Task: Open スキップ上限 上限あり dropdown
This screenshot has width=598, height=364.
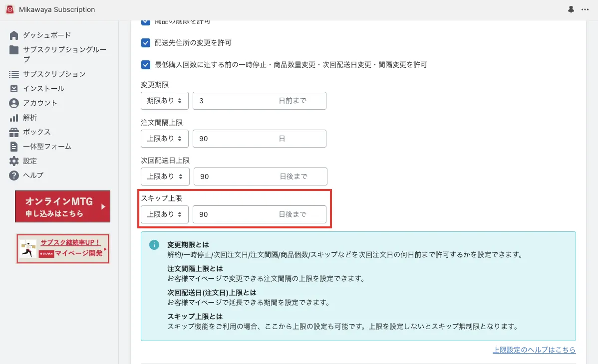Action: [164, 214]
